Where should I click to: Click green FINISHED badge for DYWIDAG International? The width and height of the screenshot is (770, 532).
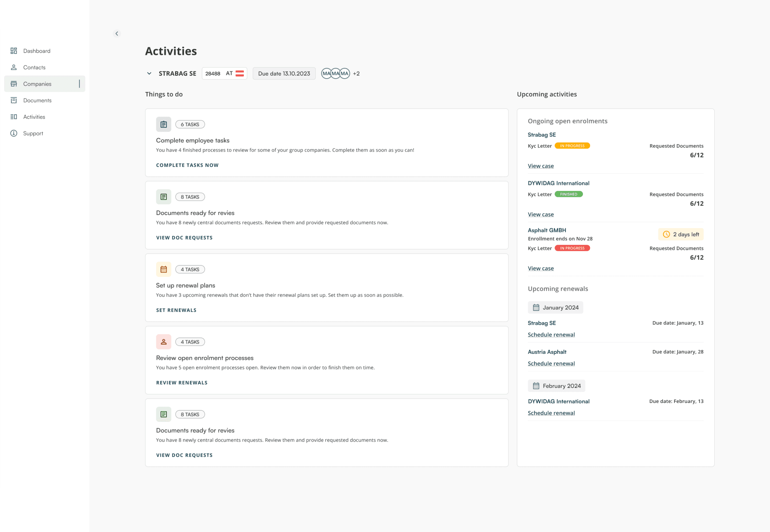568,194
